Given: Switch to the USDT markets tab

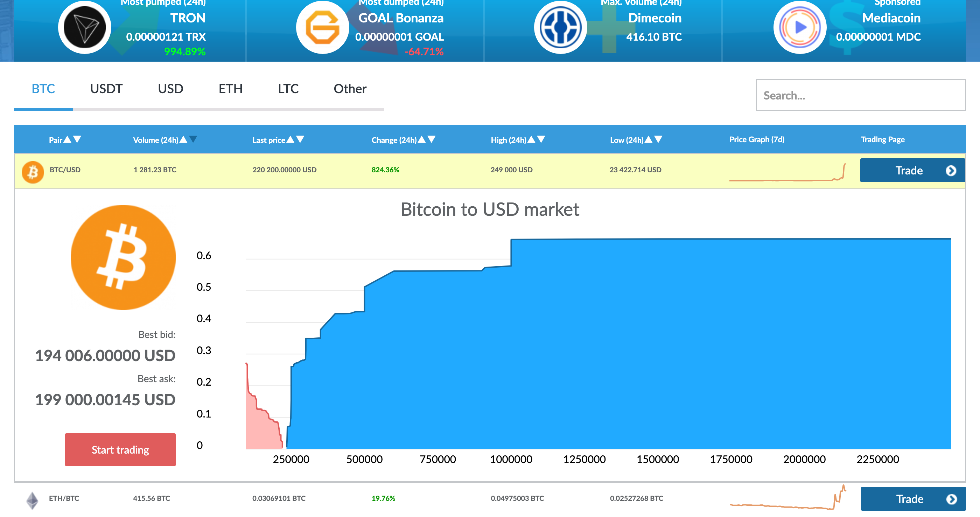Looking at the screenshot, I should click(x=106, y=89).
